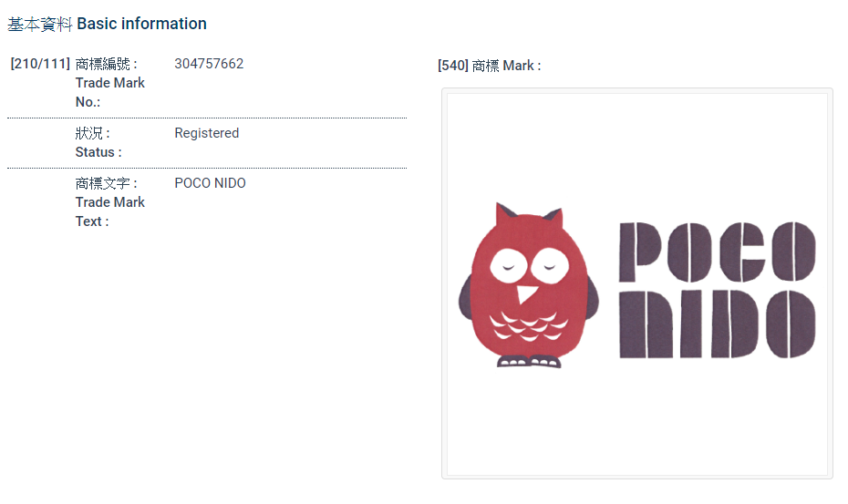This screenshot has width=848, height=504.
Task: Click the owl's right closed eye
Action: pyautogui.click(x=550, y=267)
